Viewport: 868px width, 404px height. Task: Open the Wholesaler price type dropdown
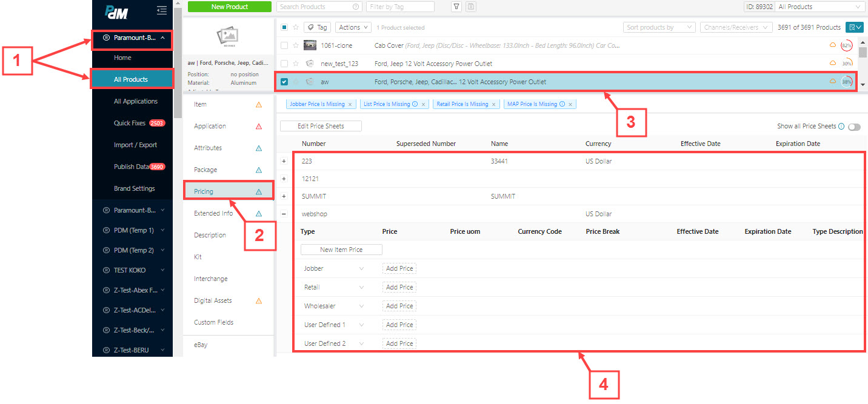tap(334, 306)
